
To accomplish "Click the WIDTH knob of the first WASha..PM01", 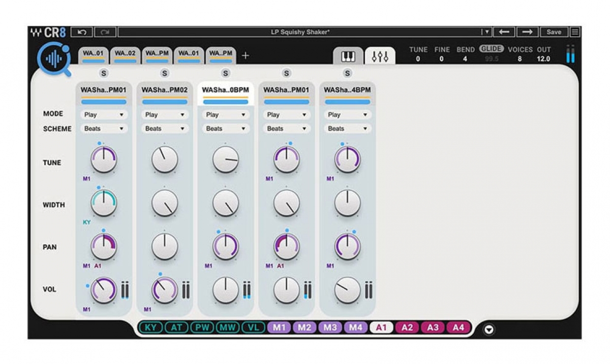I will [x=104, y=203].
